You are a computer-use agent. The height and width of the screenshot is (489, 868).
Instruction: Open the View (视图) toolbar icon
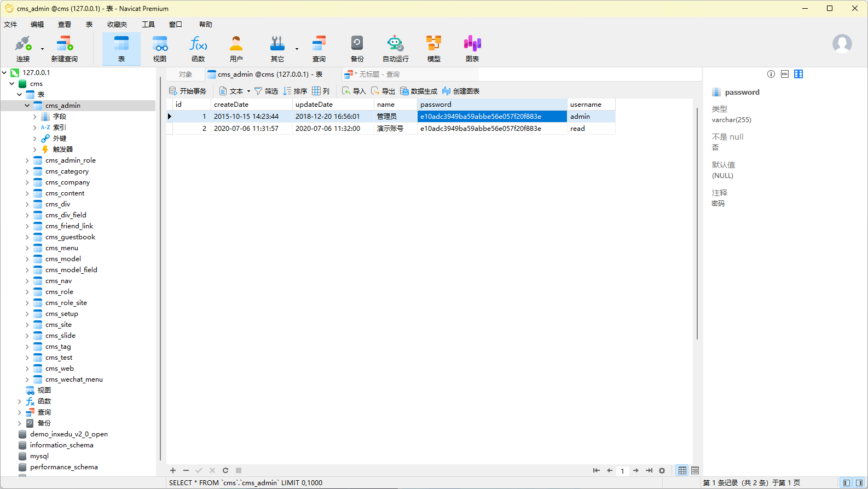(160, 49)
